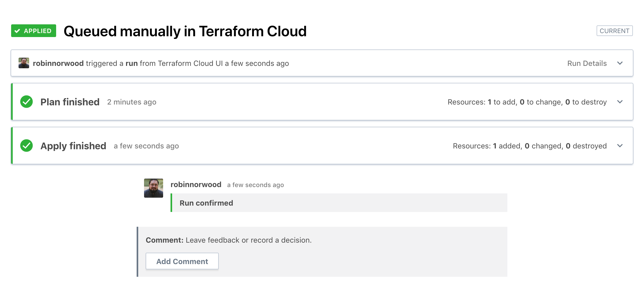Click the green checkmark beside Plan finished
The width and height of the screenshot is (644, 299).
[26, 102]
